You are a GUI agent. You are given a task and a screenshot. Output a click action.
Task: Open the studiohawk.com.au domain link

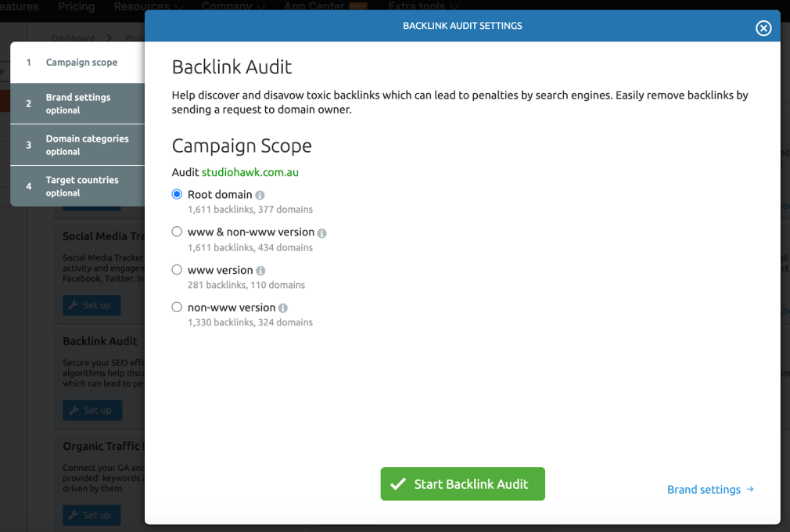tap(250, 172)
